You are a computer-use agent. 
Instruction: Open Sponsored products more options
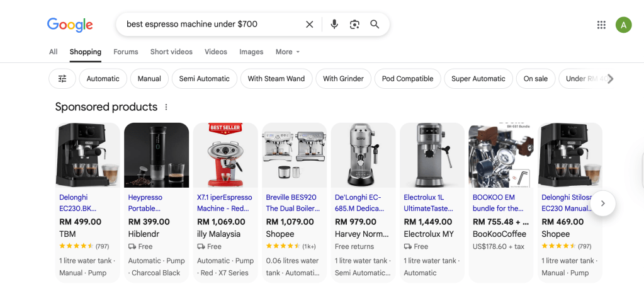tap(166, 107)
